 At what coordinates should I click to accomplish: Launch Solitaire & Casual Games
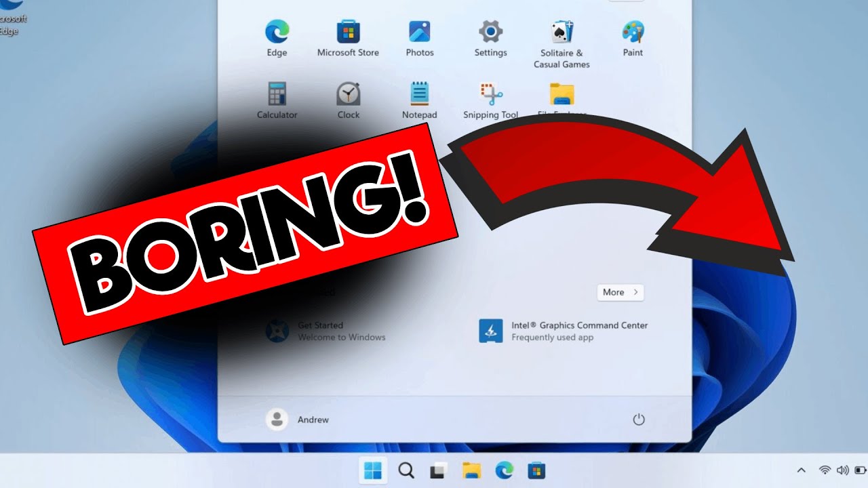561,44
